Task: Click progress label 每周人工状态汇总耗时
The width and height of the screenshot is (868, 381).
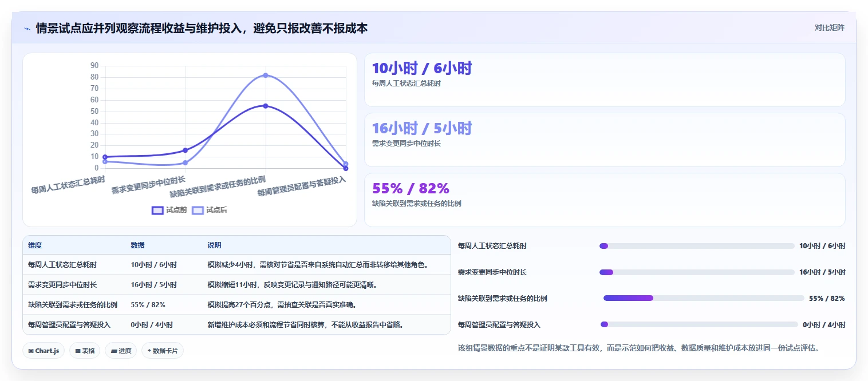Action: pyautogui.click(x=492, y=246)
